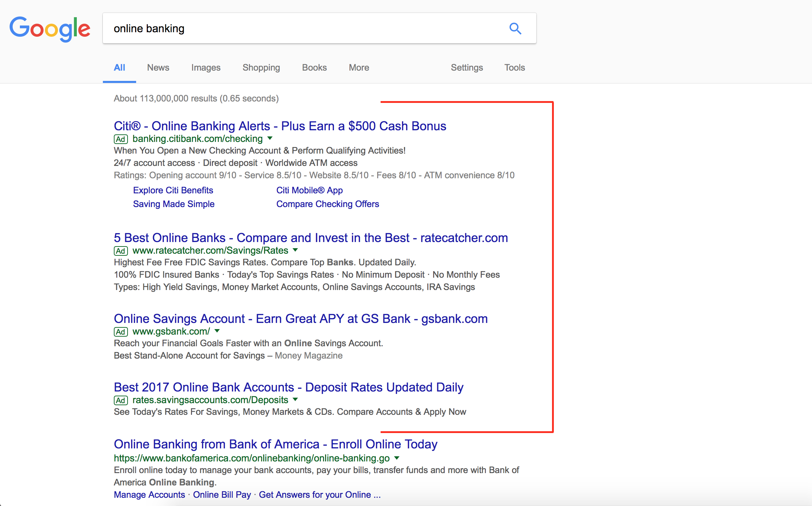Click the Ad badge beside citibank URL
Viewport: 812px width, 506px height.
pos(121,139)
